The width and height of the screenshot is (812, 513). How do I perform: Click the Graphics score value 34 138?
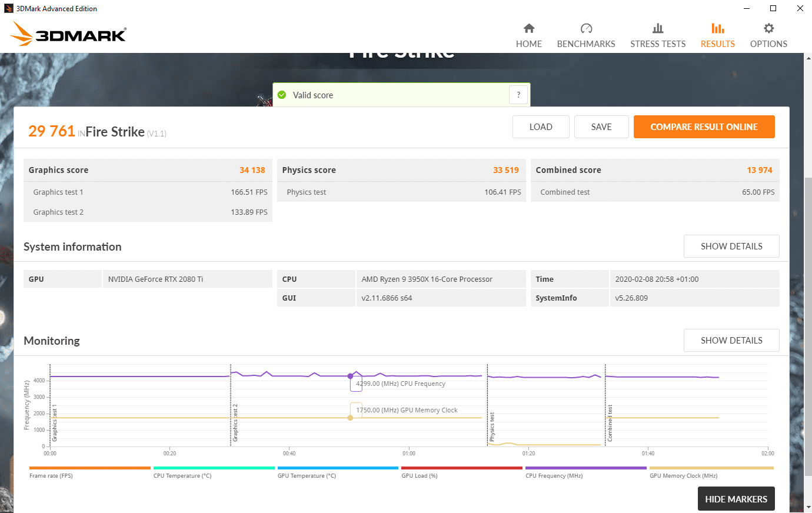[x=252, y=170]
